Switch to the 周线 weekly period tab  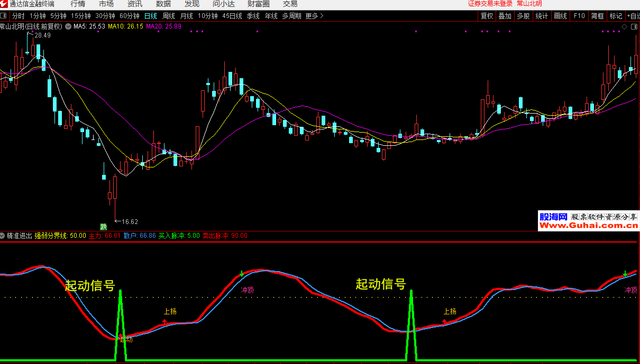click(x=168, y=16)
